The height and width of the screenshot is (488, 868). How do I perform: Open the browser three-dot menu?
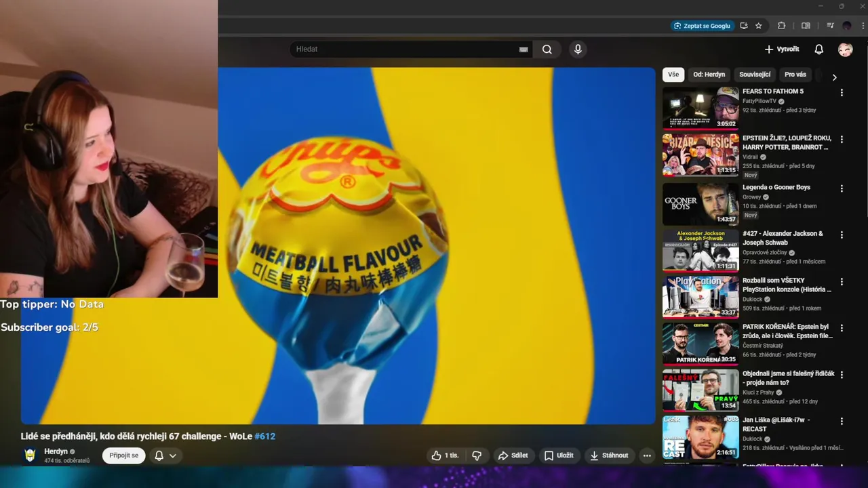[x=863, y=26]
